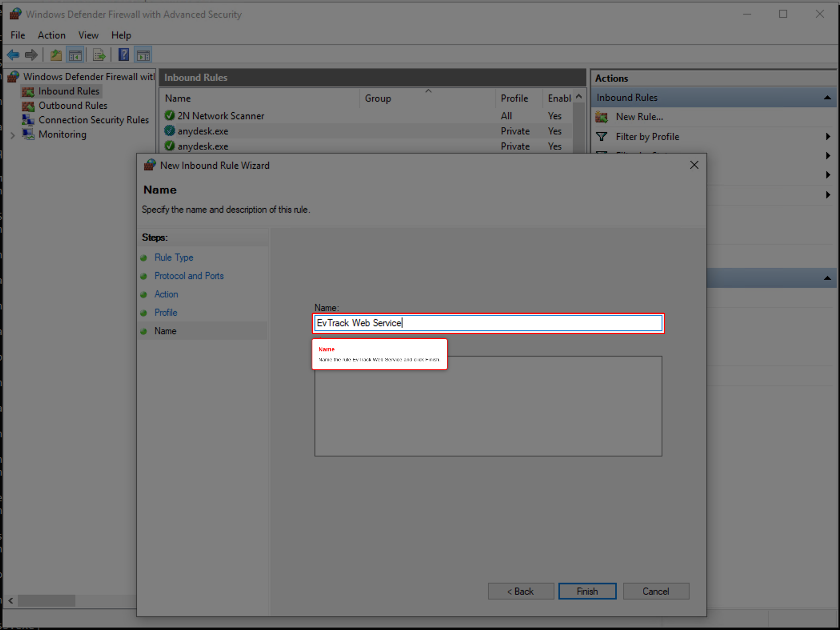Click the Cancel button in the wizard
The image size is (840, 630).
[x=656, y=591]
